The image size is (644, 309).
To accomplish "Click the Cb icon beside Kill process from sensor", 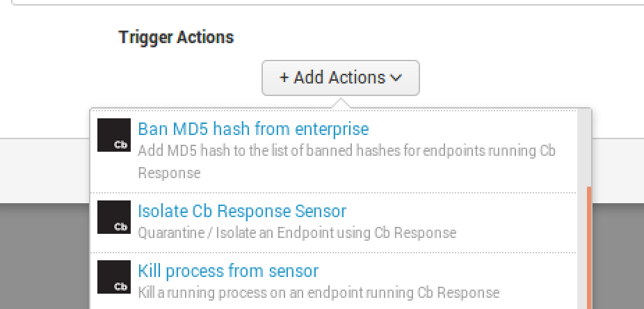I will click(x=114, y=276).
